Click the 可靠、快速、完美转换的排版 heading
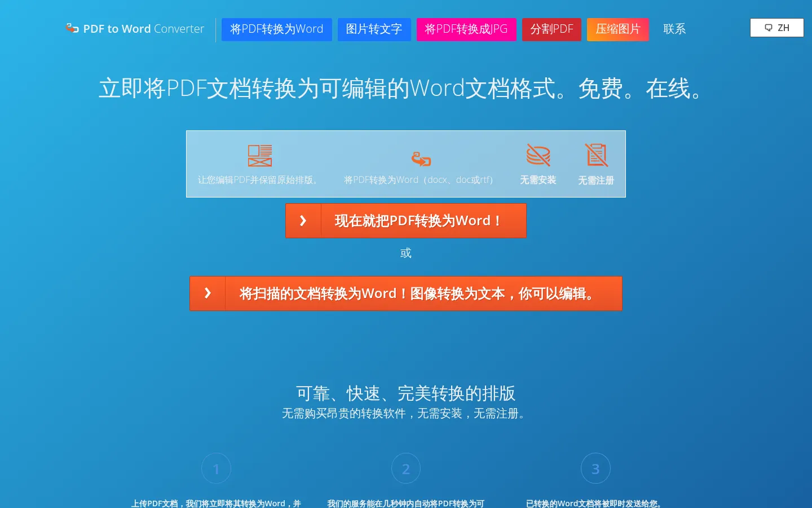The height and width of the screenshot is (508, 812). [406, 393]
